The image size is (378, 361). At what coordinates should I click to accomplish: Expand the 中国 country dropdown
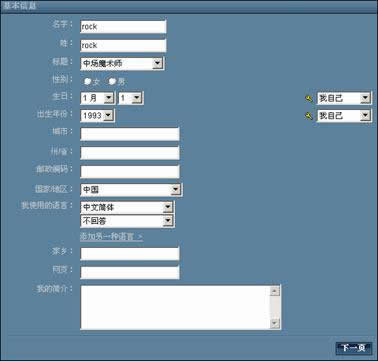tap(131, 190)
